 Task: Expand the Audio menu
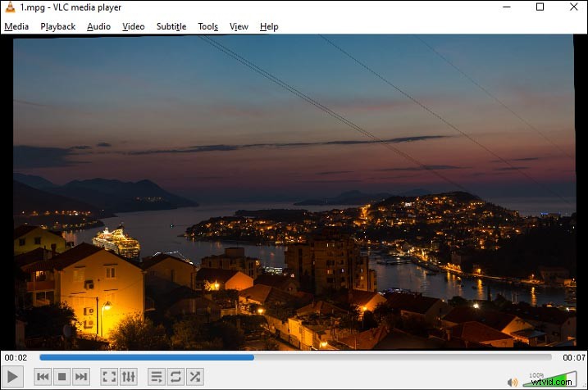click(x=98, y=26)
